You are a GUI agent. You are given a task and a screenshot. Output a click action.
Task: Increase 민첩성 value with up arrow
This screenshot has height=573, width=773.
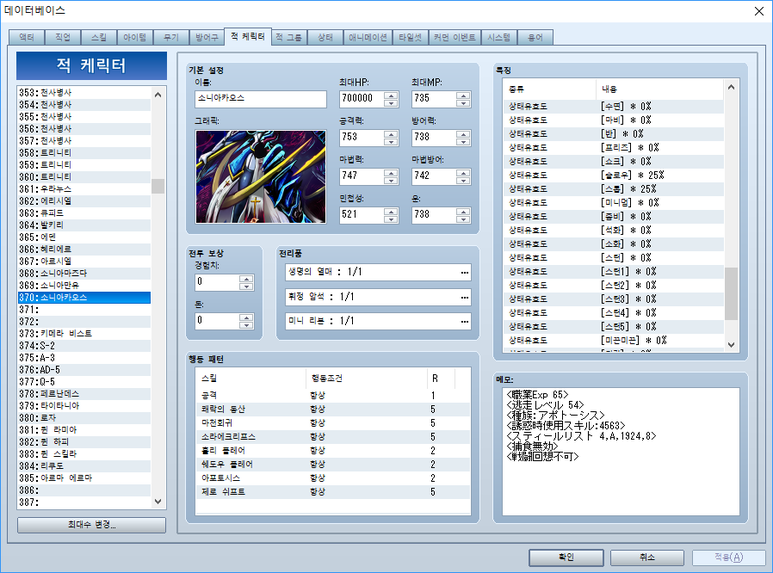391,212
